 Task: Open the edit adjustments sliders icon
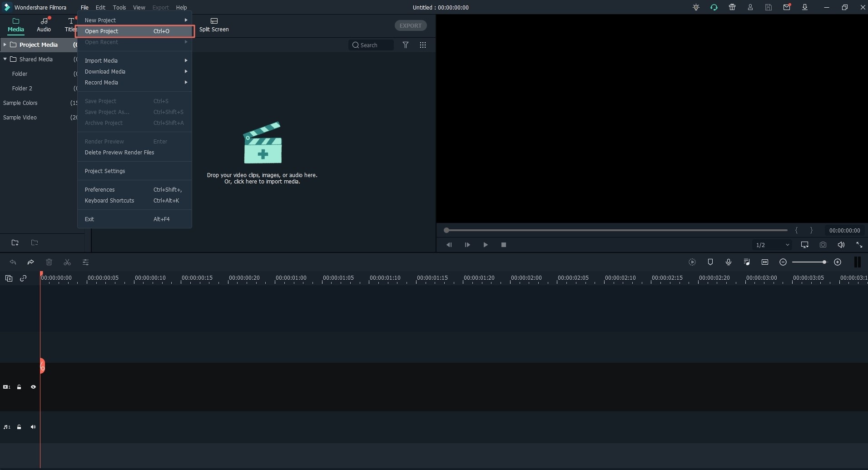[x=85, y=262]
